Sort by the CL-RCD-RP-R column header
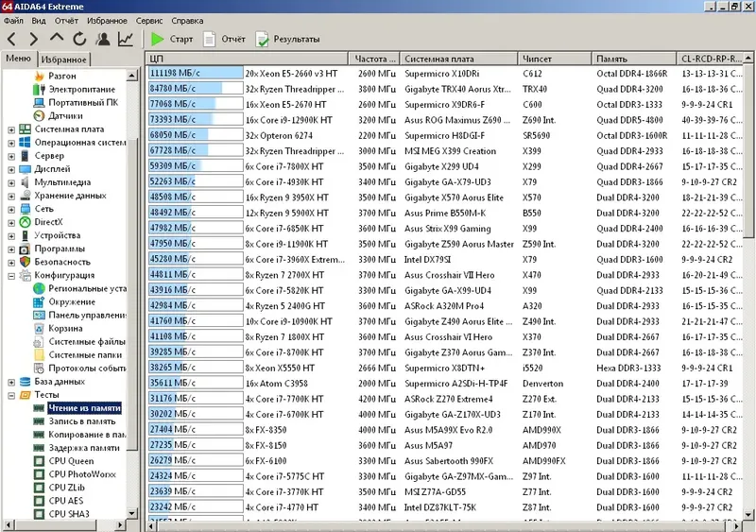The width and height of the screenshot is (756, 532). (x=711, y=59)
